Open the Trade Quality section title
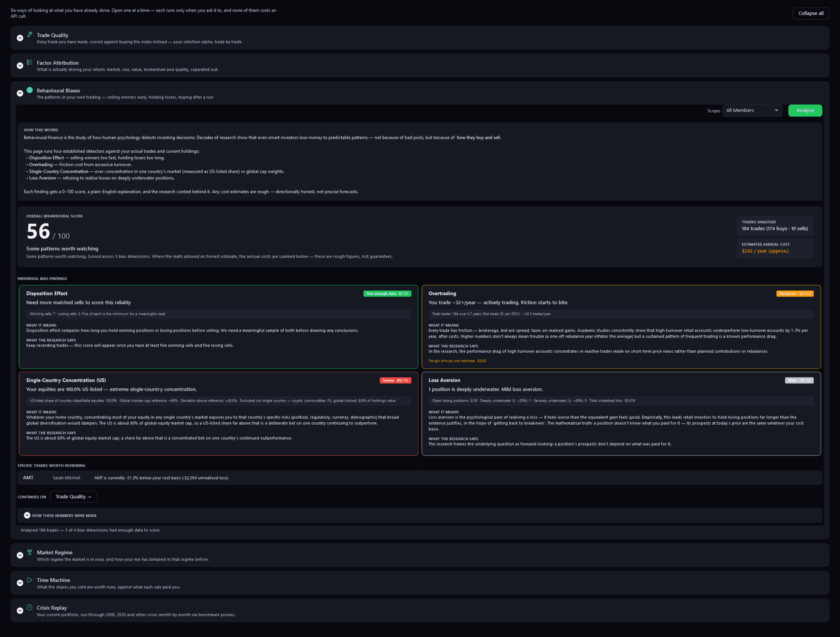Viewport: 840px width, 637px height. tap(52, 35)
